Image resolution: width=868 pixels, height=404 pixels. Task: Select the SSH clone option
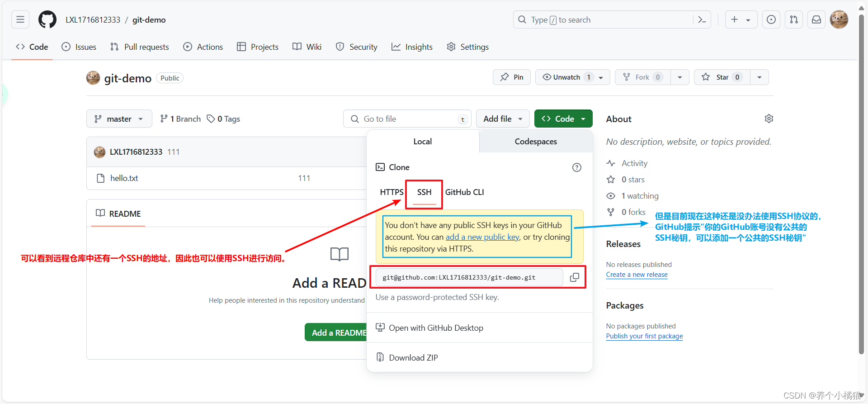click(424, 192)
